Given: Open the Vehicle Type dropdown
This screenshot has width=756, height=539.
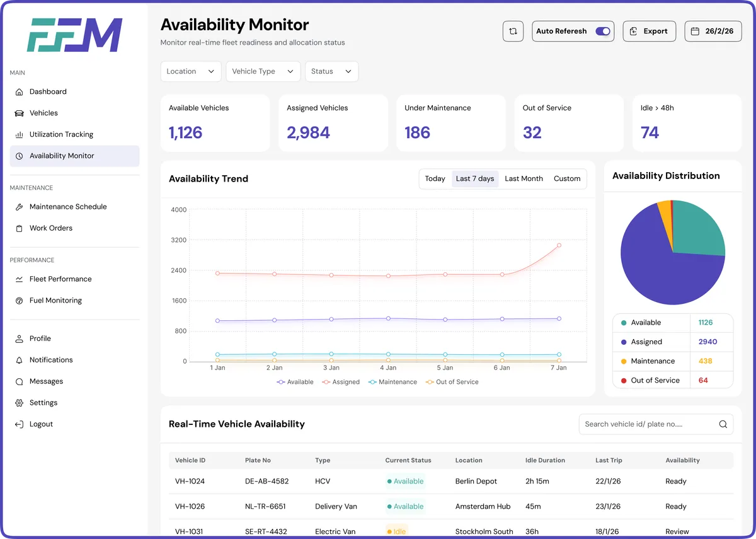Looking at the screenshot, I should (x=263, y=71).
